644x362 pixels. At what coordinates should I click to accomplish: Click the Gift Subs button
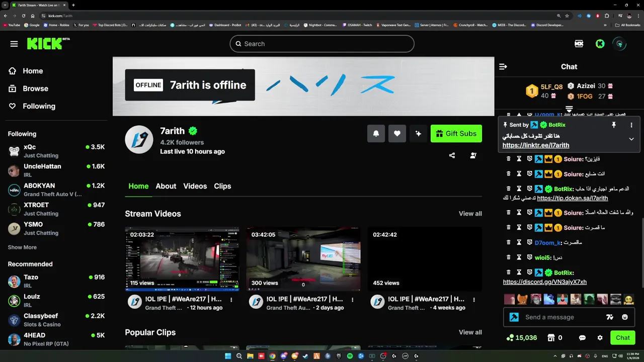click(456, 133)
